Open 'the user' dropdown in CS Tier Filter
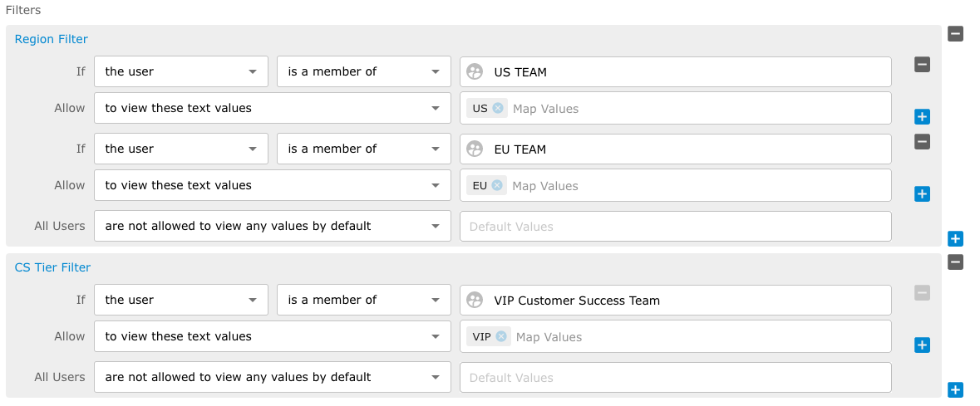The height and width of the screenshot is (406, 980). (x=181, y=301)
